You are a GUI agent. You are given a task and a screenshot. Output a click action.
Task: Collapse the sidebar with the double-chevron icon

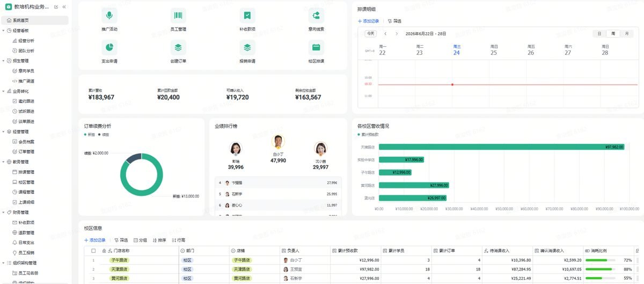(64, 7)
